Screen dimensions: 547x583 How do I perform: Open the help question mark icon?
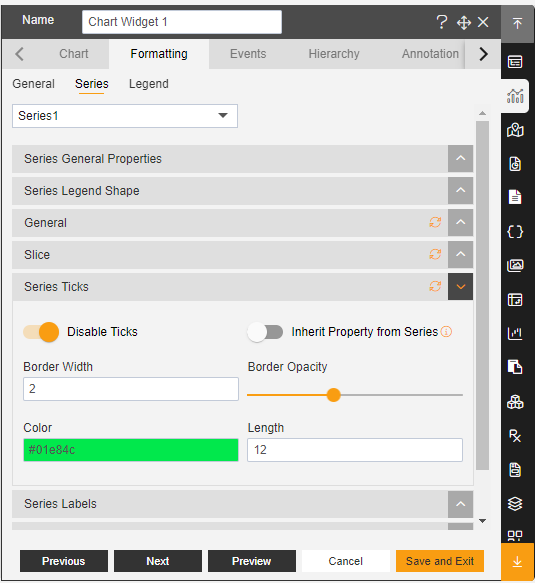click(x=441, y=22)
